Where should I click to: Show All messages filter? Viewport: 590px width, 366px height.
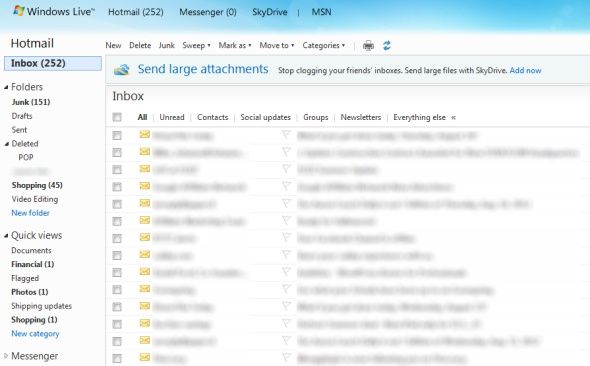(142, 117)
